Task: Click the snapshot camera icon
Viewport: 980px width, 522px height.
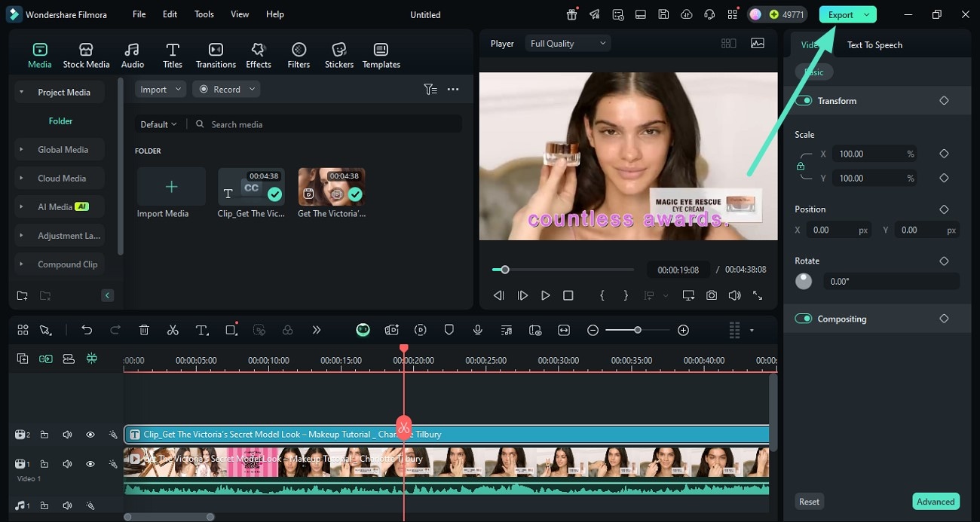Action: pos(712,295)
